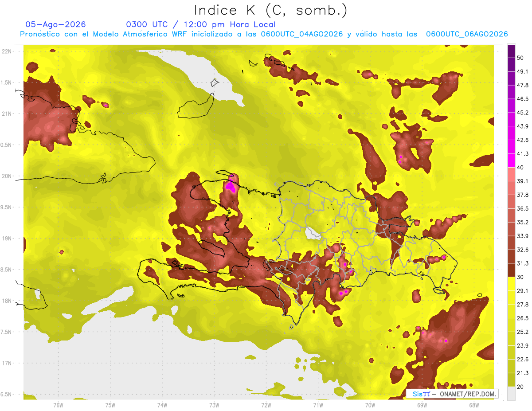The height and width of the screenshot is (411, 532).
Task: Click the colorbar value '49.1'
Action: pos(522,71)
